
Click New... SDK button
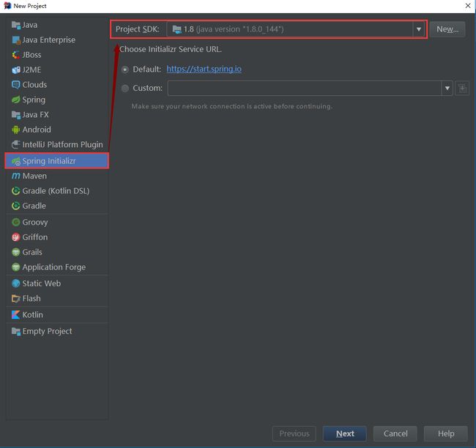point(447,29)
